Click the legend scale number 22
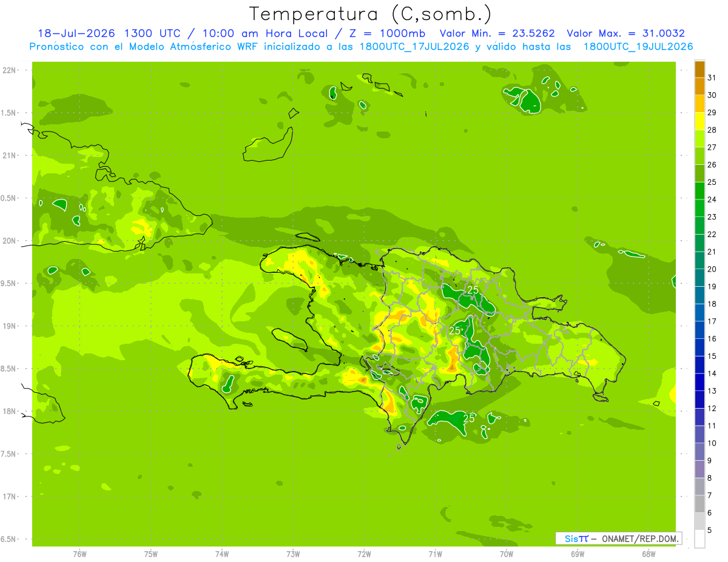This screenshot has height=562, width=728. (x=712, y=234)
